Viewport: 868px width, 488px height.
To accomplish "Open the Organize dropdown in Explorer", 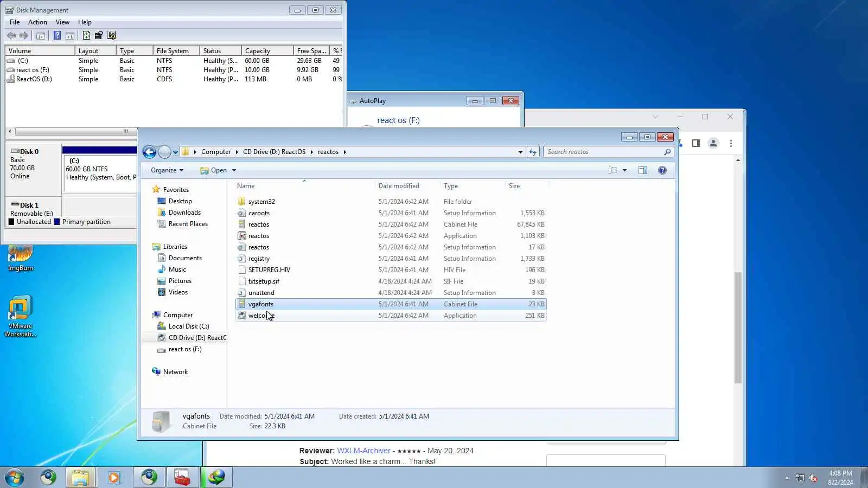I will tap(167, 170).
